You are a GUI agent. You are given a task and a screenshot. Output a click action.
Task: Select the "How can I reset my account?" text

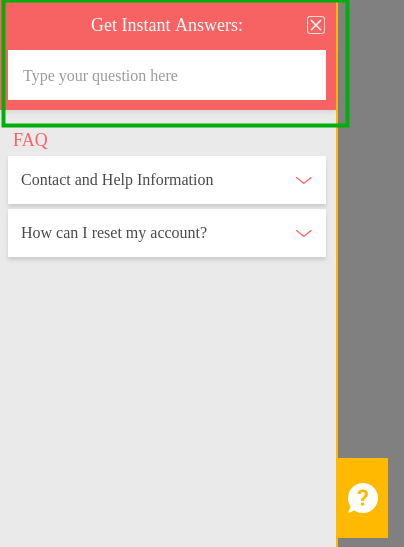click(114, 233)
